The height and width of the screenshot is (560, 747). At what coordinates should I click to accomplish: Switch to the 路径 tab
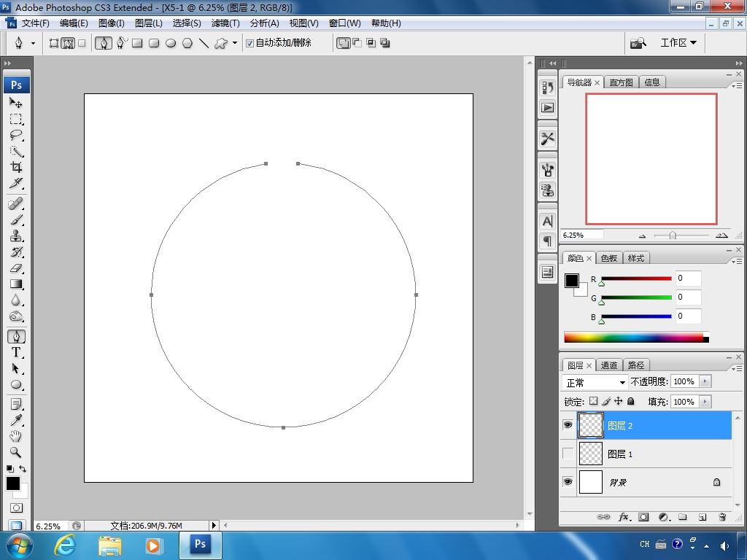[x=636, y=365]
